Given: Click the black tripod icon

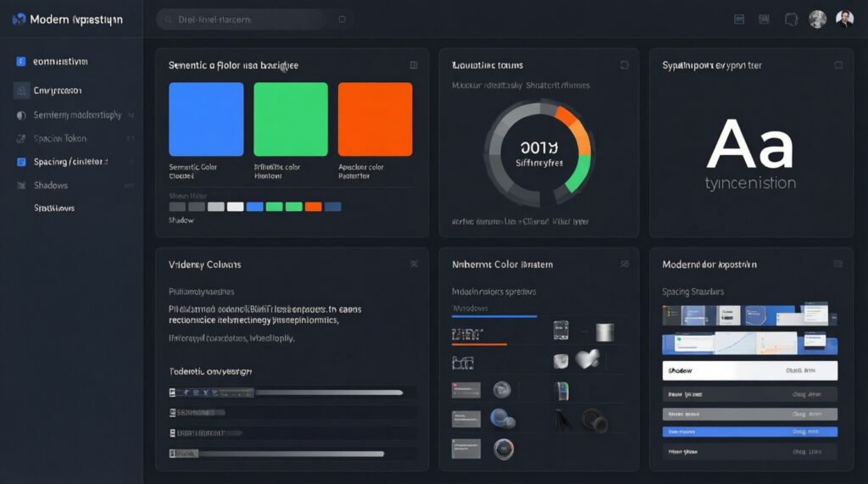Looking at the screenshot, I should point(564,420).
